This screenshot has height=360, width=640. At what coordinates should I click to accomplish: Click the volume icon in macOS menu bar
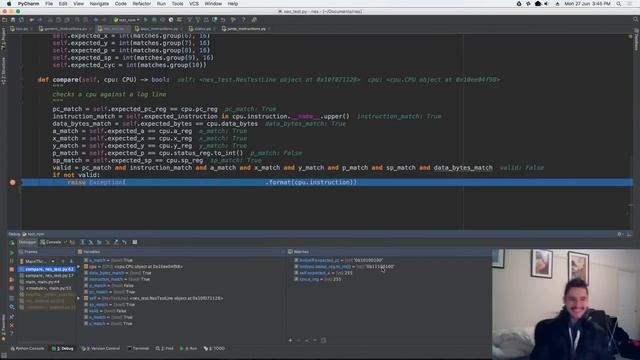[x=546, y=4]
